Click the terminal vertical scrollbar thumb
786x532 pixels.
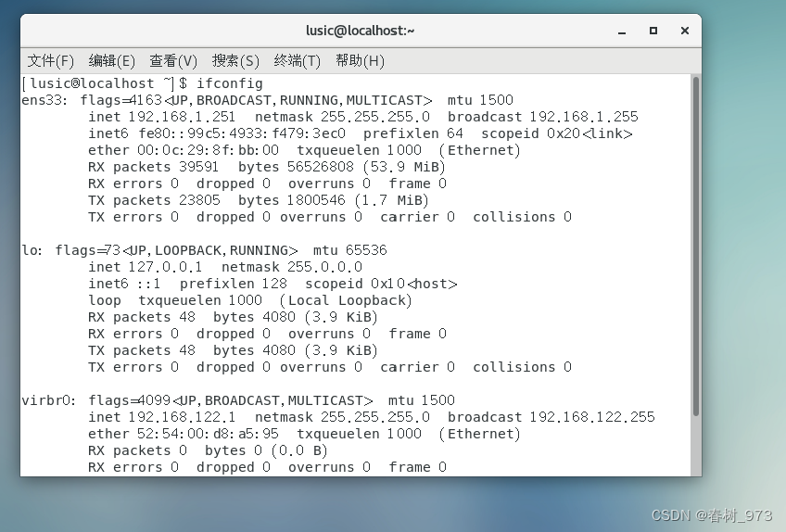tap(696, 247)
